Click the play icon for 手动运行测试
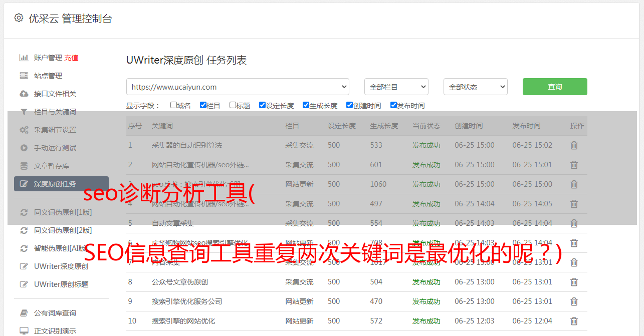The height and width of the screenshot is (336, 644). point(24,148)
